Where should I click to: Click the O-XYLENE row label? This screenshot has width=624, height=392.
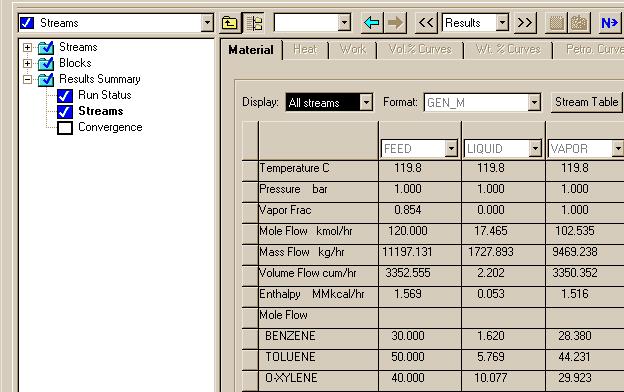click(x=291, y=378)
